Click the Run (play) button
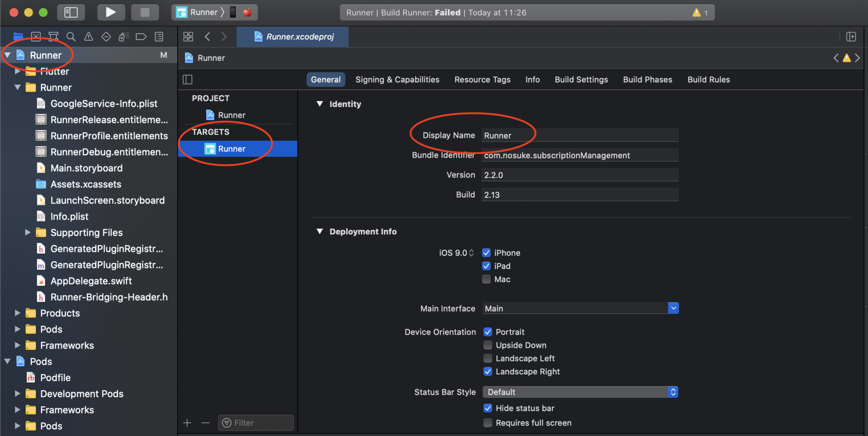The height and width of the screenshot is (436, 868). click(x=111, y=12)
